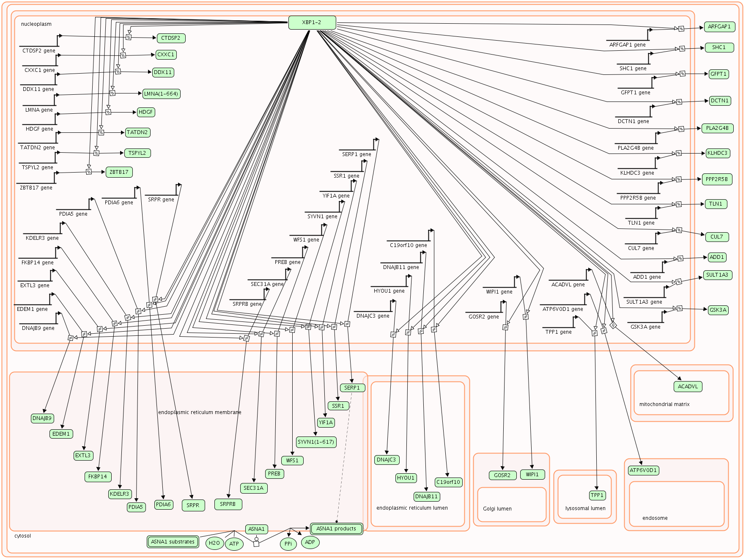Click the ACADVL protein in mitochondrial matrix
746x560 pixels.
click(x=688, y=387)
